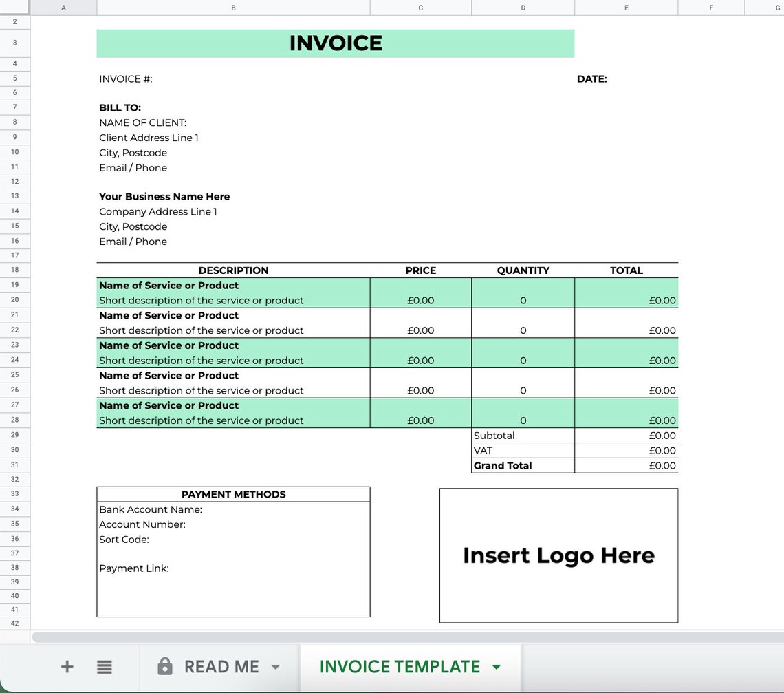
Task: Switch to the READ ME sheet tab
Action: pos(221,666)
